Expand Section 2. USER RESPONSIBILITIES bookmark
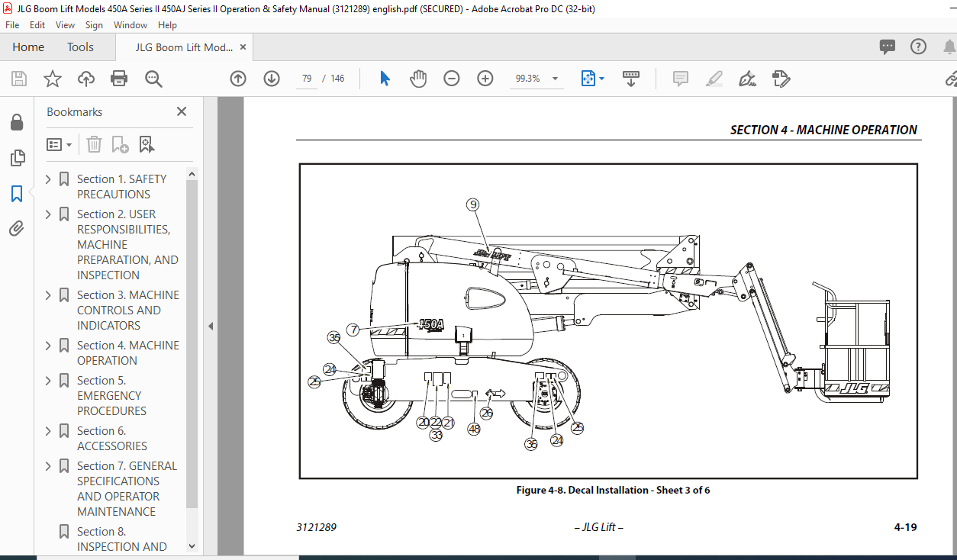957x560 pixels. (x=49, y=214)
